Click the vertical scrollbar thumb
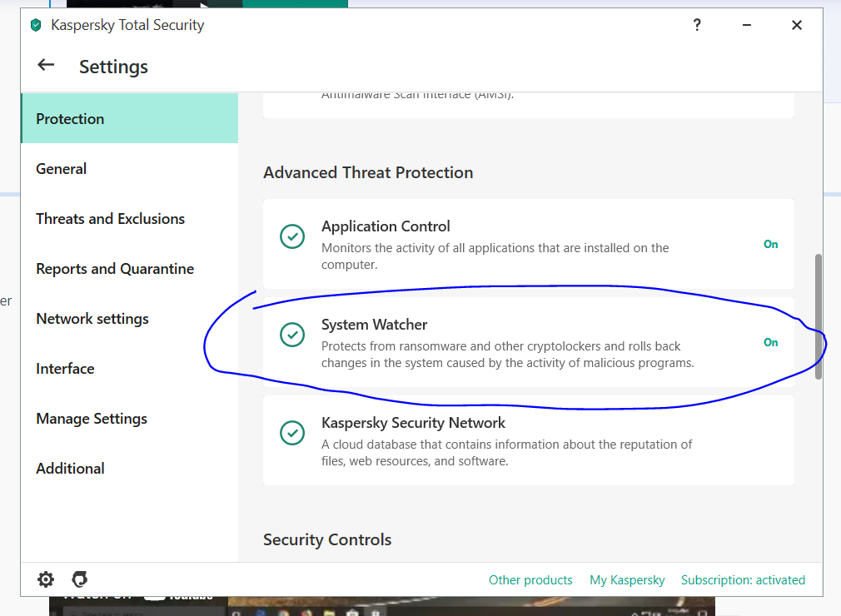841x616 pixels. tap(818, 316)
